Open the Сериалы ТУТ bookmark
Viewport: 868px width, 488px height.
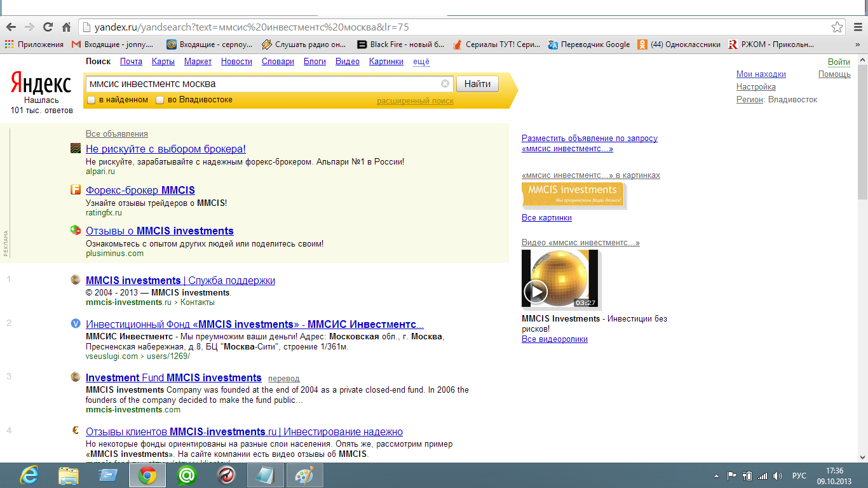(x=496, y=44)
